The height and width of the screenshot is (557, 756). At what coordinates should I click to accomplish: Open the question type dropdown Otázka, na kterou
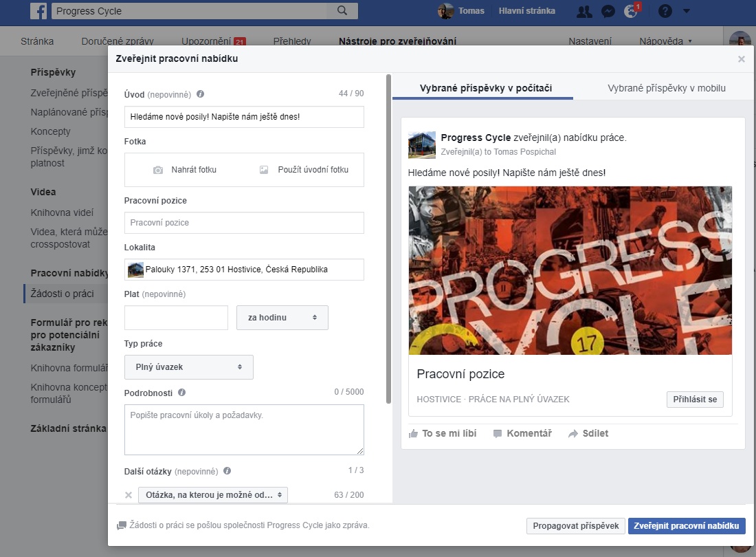pos(213,495)
